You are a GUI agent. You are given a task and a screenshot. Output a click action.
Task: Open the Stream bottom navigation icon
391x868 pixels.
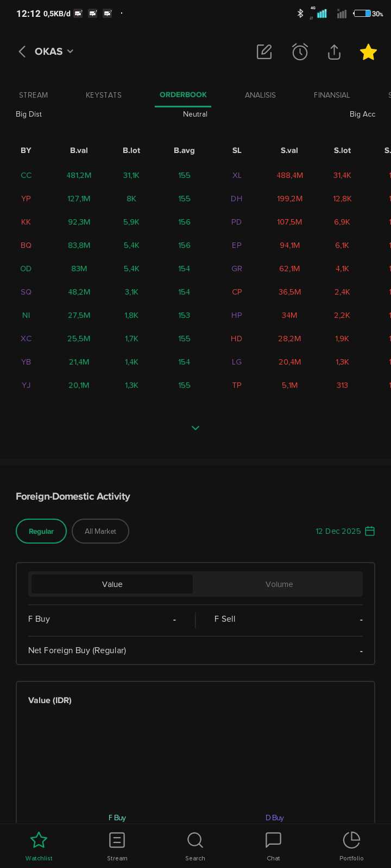117,845
